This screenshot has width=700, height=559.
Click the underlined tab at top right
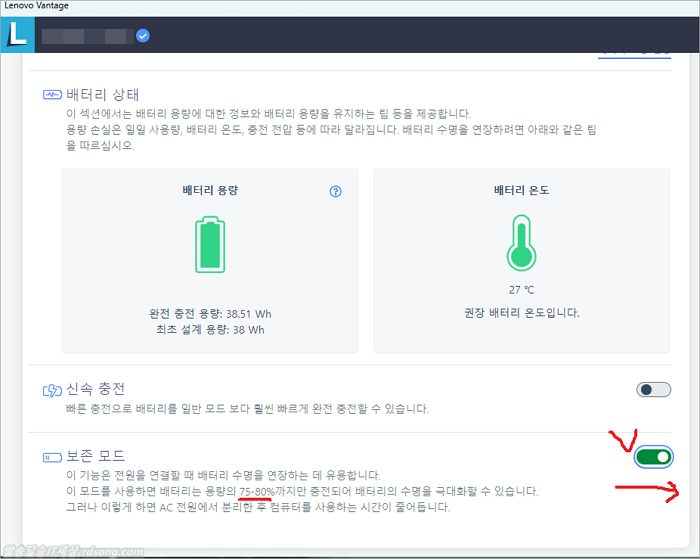click(x=634, y=55)
